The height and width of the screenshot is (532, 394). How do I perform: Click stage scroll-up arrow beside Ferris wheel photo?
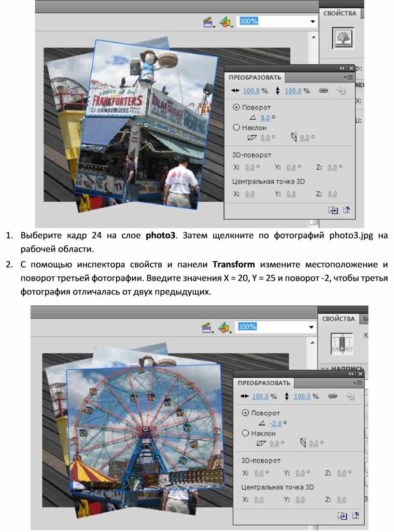(x=312, y=343)
